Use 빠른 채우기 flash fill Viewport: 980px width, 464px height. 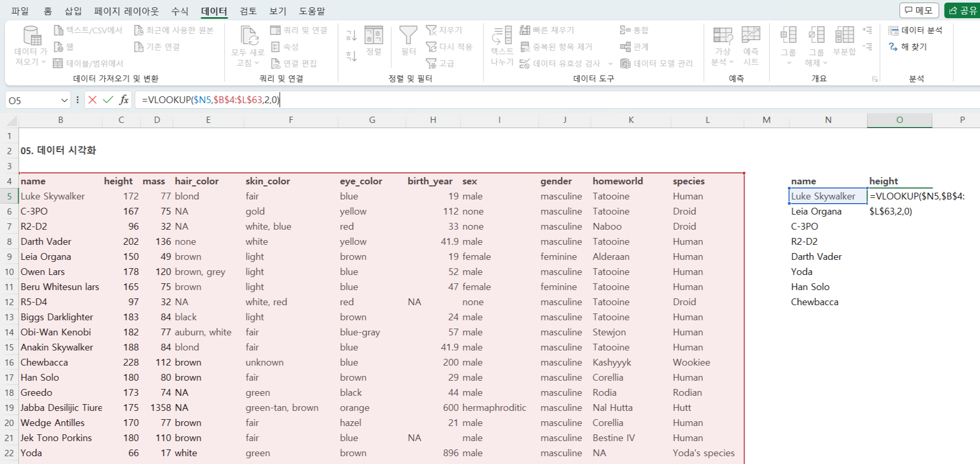pyautogui.click(x=547, y=30)
